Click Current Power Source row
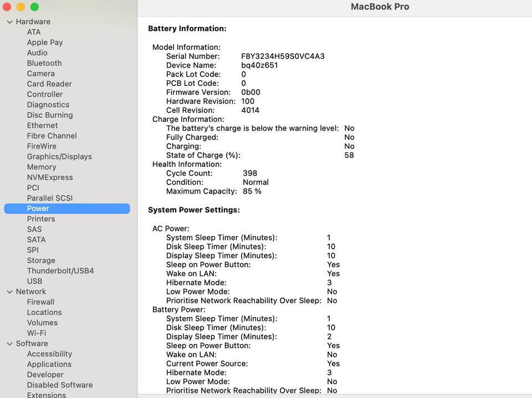 click(x=253, y=364)
